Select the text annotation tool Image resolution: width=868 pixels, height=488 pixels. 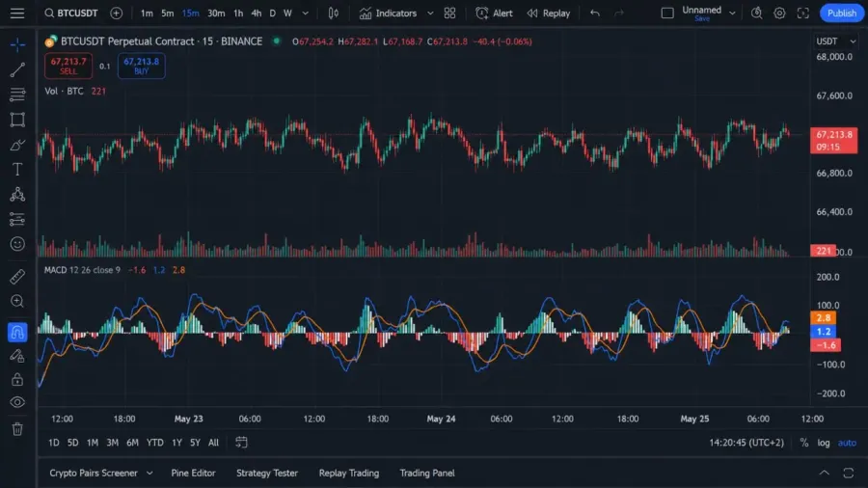tap(17, 170)
